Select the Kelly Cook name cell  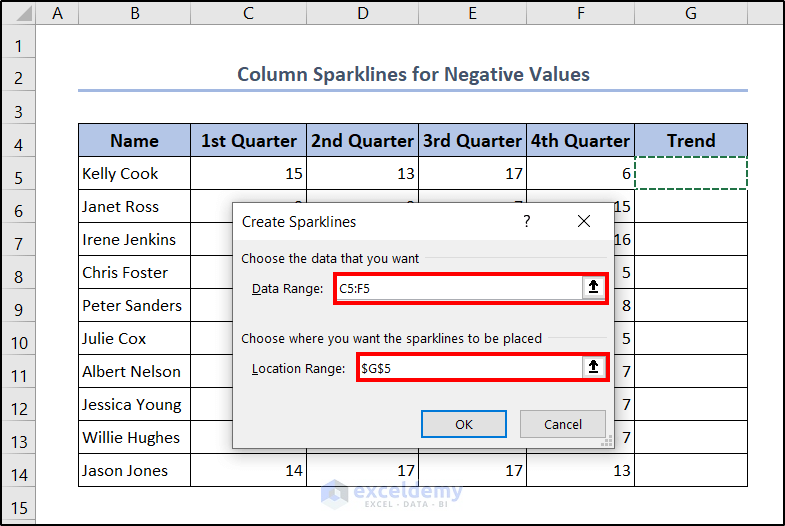[x=134, y=174]
